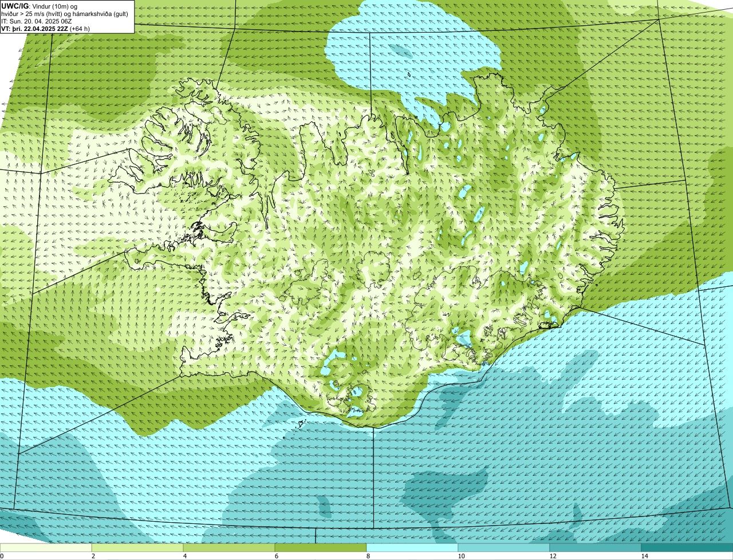Screen dimensions: 733x560
Task: Click the '12' label on the colour scale
Action: (553, 556)
